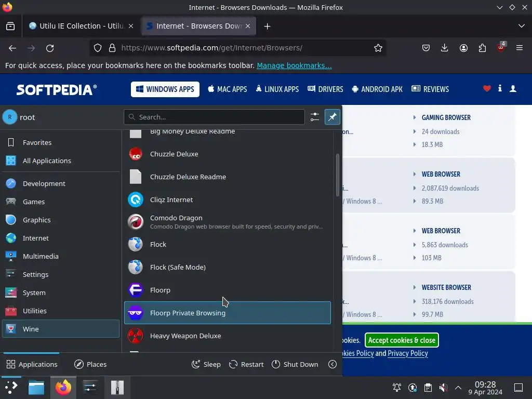Open the Multimedia category
The image size is (532, 399).
pyautogui.click(x=61, y=257)
